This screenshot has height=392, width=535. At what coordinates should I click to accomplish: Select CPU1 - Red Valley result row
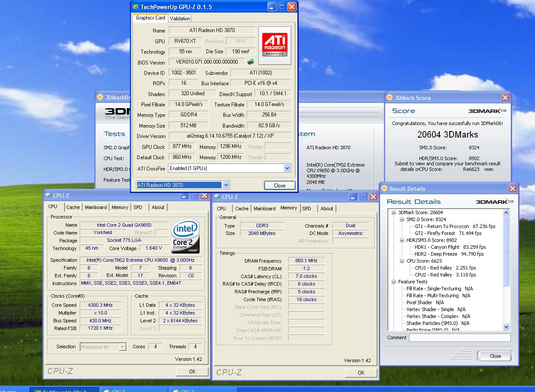[x=445, y=268]
